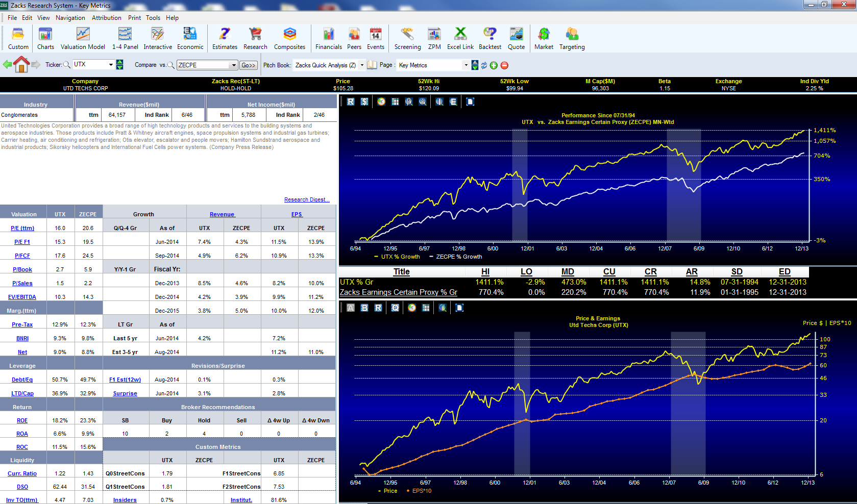This screenshot has width=857, height=504.
Task: Toggle the B button on Price & Earnings chart
Action: click(364, 308)
